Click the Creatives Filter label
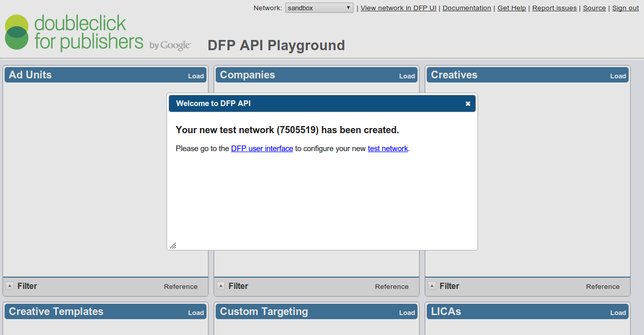644x335 pixels. tap(449, 286)
